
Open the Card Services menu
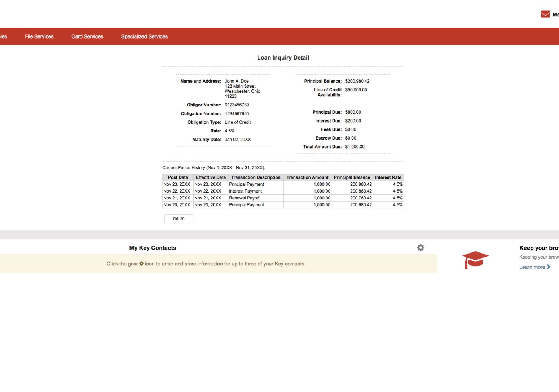tap(87, 36)
